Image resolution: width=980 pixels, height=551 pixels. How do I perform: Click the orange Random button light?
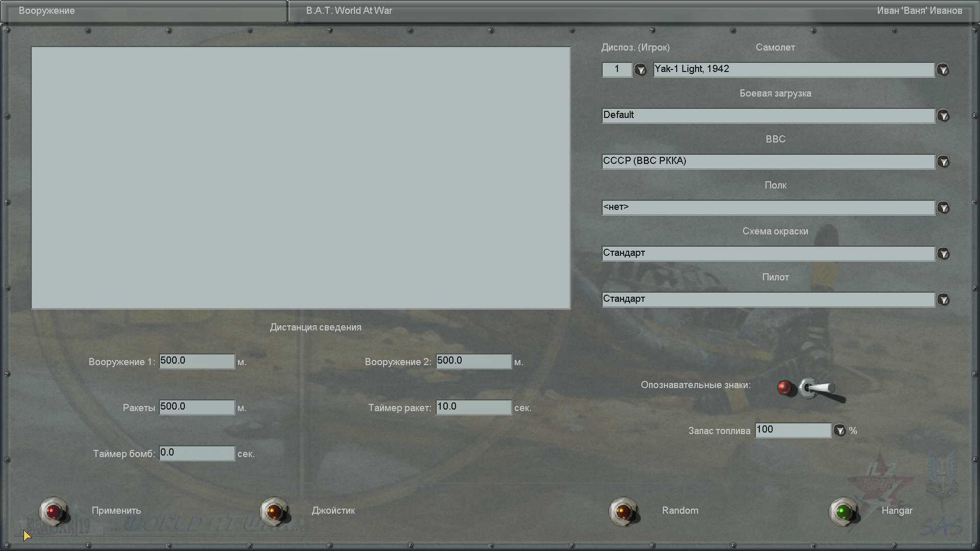pyautogui.click(x=624, y=511)
